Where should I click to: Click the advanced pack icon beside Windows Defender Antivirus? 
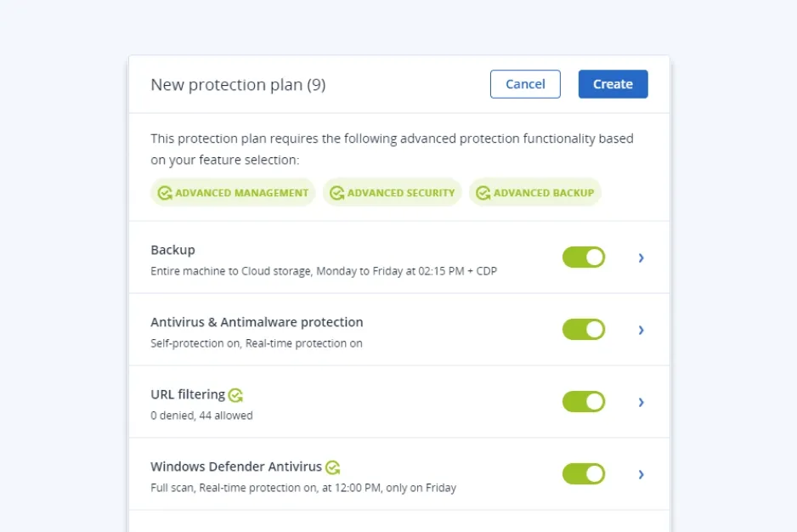332,467
